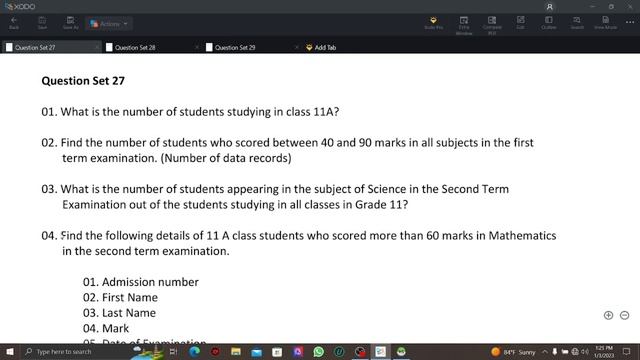Zoom out with the minus circle button
Viewport: 640px width, 360px height.
click(x=624, y=315)
